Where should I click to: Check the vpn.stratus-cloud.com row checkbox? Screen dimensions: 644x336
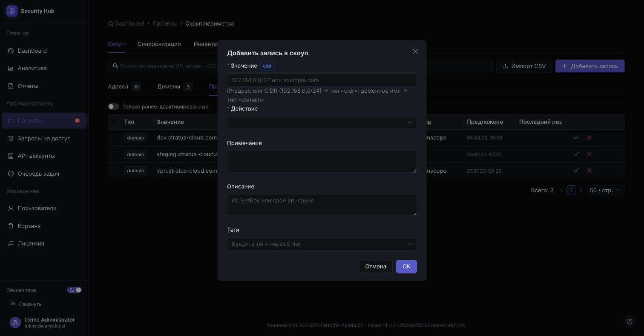(x=114, y=171)
